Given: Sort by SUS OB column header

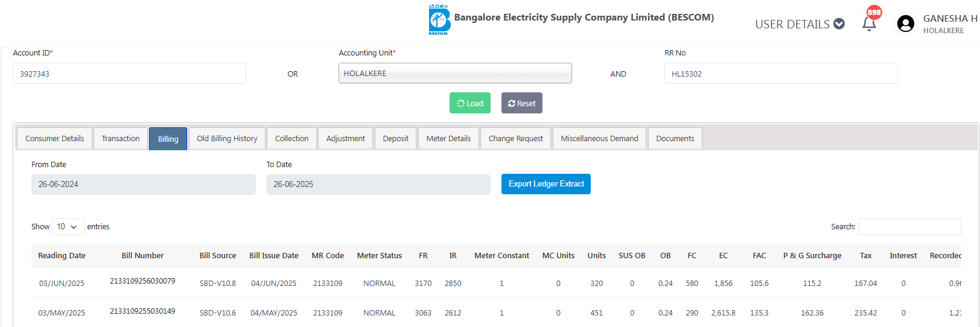Looking at the screenshot, I should [632, 256].
